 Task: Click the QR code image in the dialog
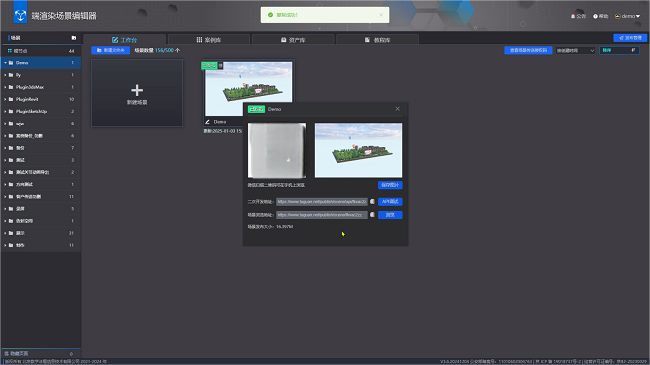tap(277, 150)
